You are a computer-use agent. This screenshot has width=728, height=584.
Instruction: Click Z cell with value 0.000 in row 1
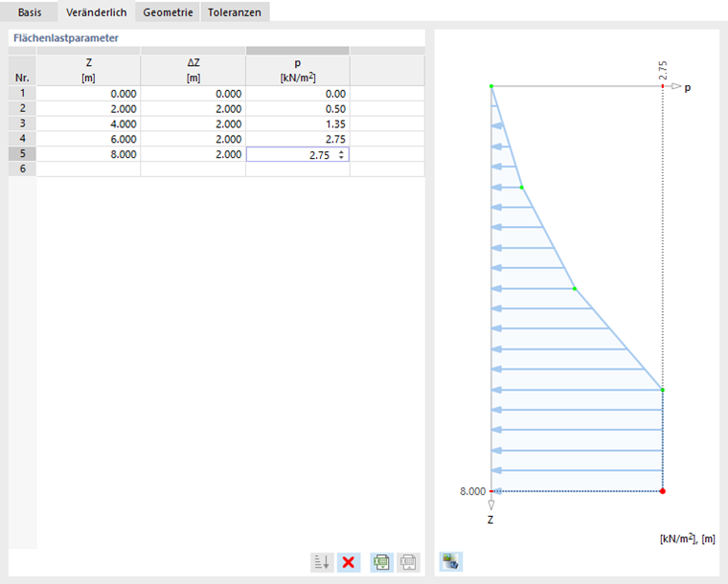pos(89,94)
